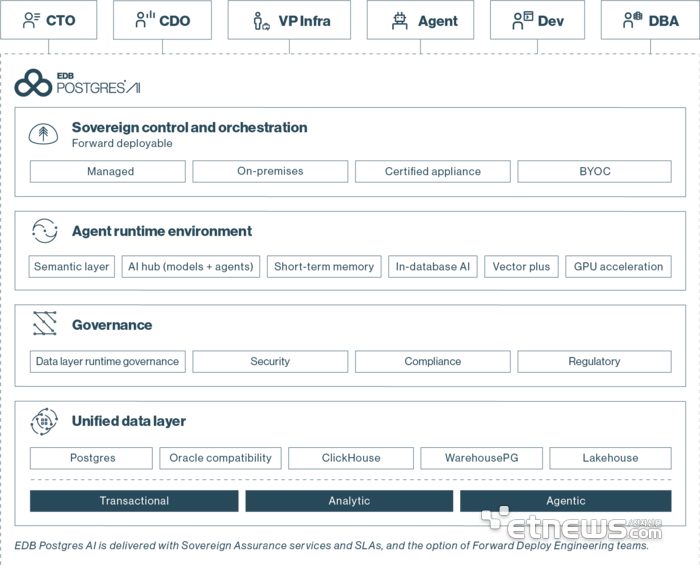
Task: Select Data layer runtime governance
Action: coord(108,362)
